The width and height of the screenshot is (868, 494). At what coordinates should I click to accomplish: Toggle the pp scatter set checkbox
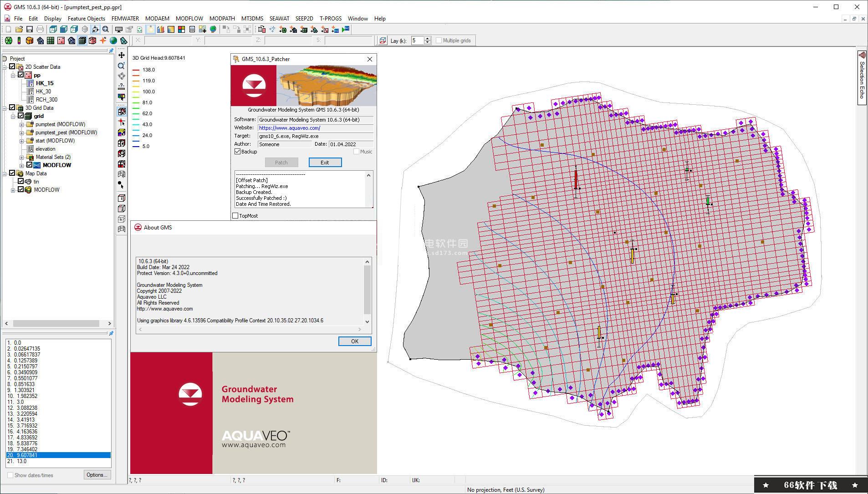(20, 75)
